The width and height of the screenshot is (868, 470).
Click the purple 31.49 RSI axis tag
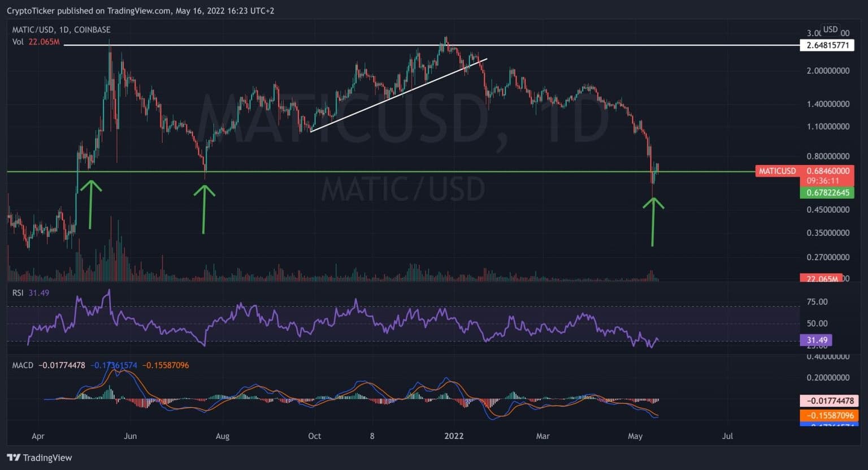pyautogui.click(x=816, y=340)
